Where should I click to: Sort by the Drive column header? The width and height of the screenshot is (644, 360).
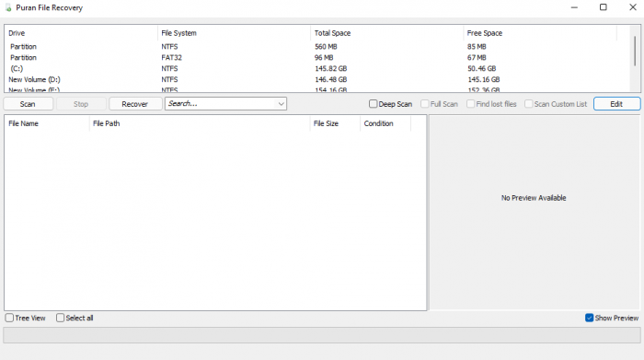coord(81,33)
